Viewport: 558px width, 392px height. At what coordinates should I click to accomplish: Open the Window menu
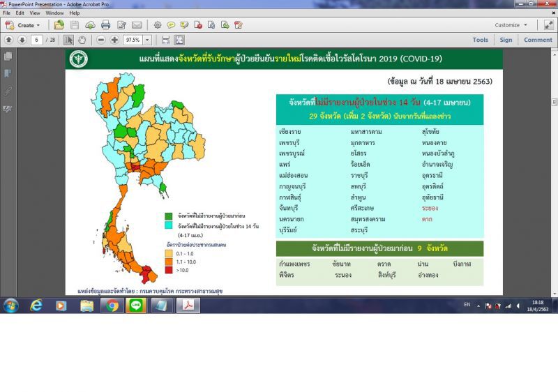[54, 13]
